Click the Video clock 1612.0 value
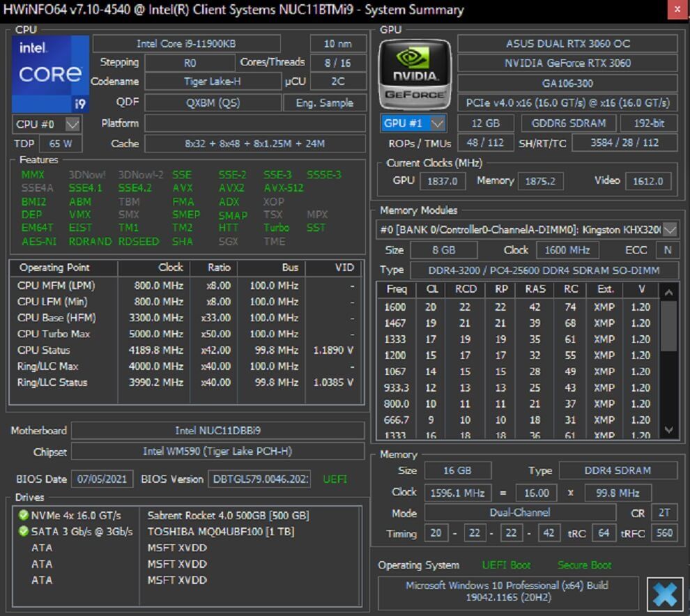The width and height of the screenshot is (690, 616). (x=648, y=181)
